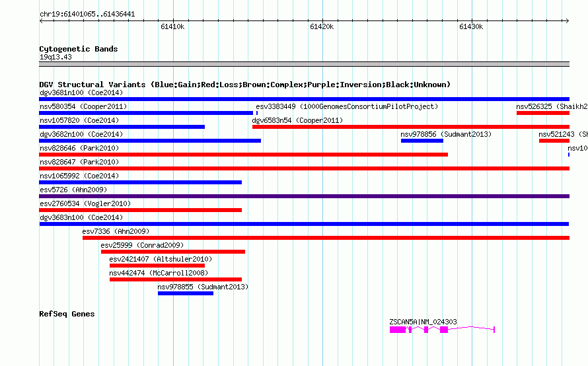
Task: Click the 61420k ruler position label
Action: pos(322,26)
